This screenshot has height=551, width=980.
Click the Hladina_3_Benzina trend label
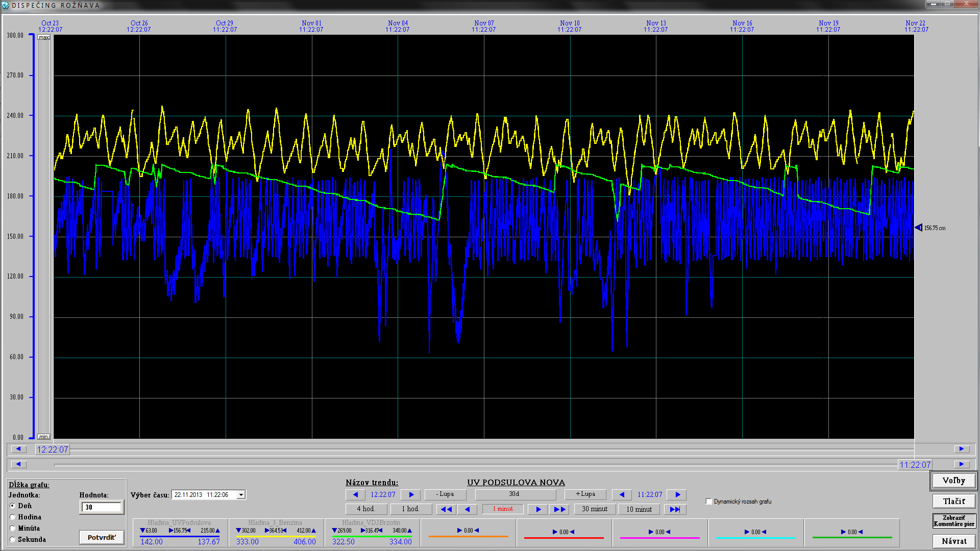coord(275,522)
